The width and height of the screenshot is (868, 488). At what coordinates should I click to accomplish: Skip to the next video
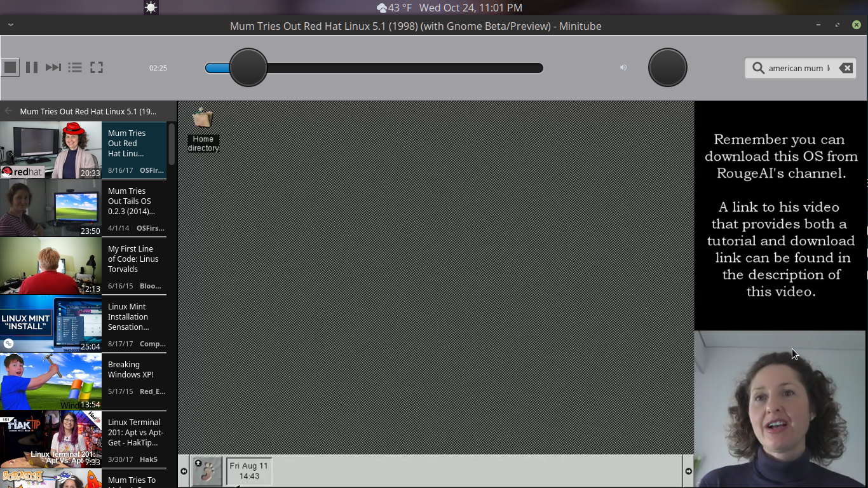click(x=53, y=67)
